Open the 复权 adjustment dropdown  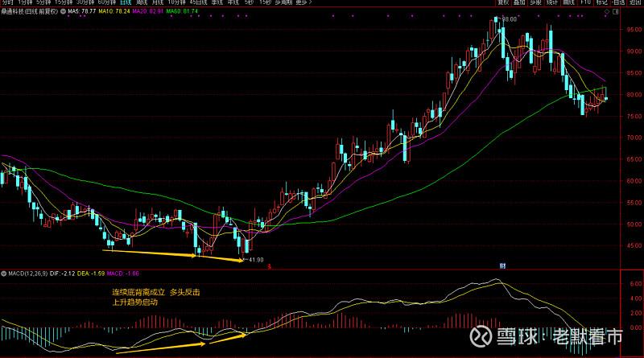(505, 4)
